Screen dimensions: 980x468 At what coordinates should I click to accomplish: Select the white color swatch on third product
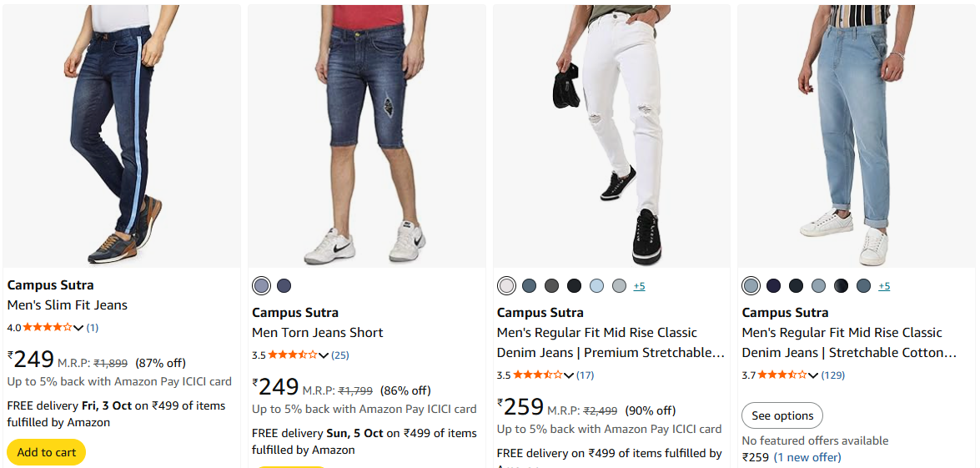pyautogui.click(x=506, y=286)
